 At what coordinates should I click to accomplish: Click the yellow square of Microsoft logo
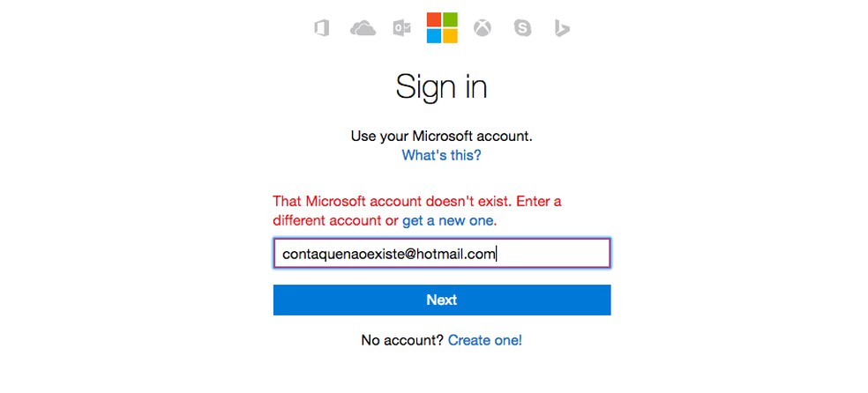(449, 35)
